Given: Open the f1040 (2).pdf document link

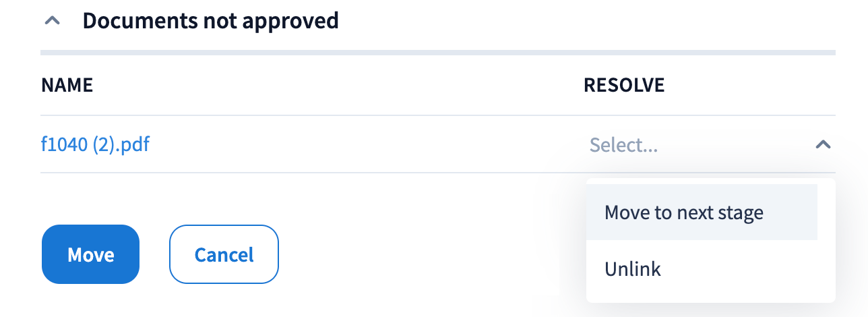Looking at the screenshot, I should coord(95,144).
